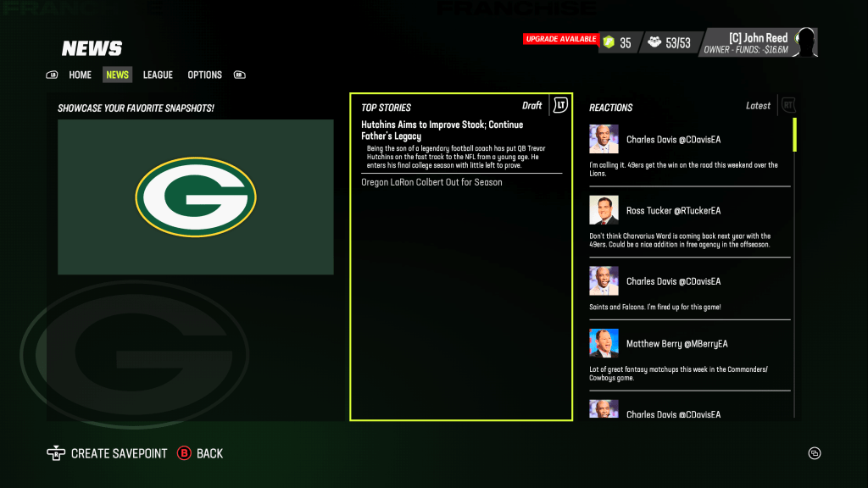
Task: Click the LT trigger icon in Top Stories
Action: coord(560,105)
